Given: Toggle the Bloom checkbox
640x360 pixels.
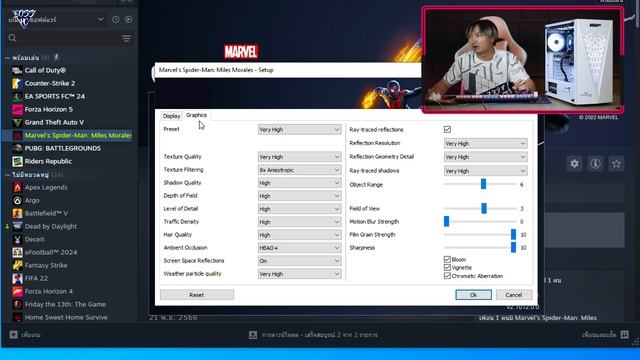Looking at the screenshot, I should [447, 260].
